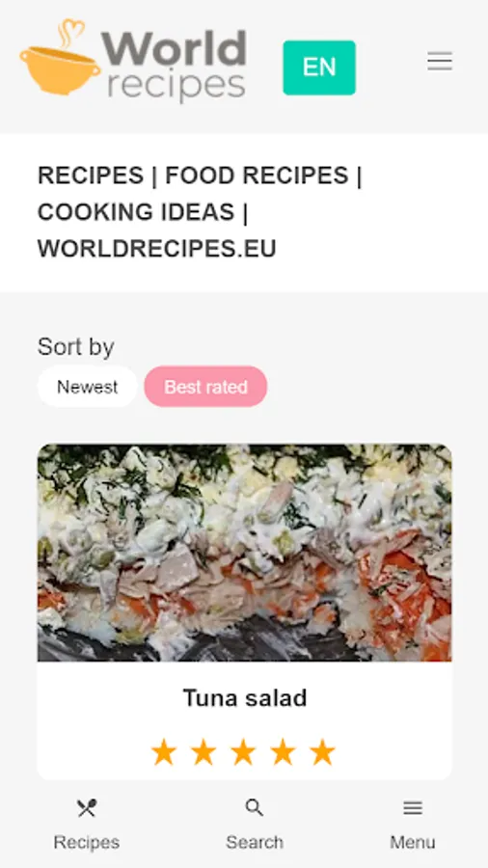Tap the bottom Menu lines icon

[413, 807]
